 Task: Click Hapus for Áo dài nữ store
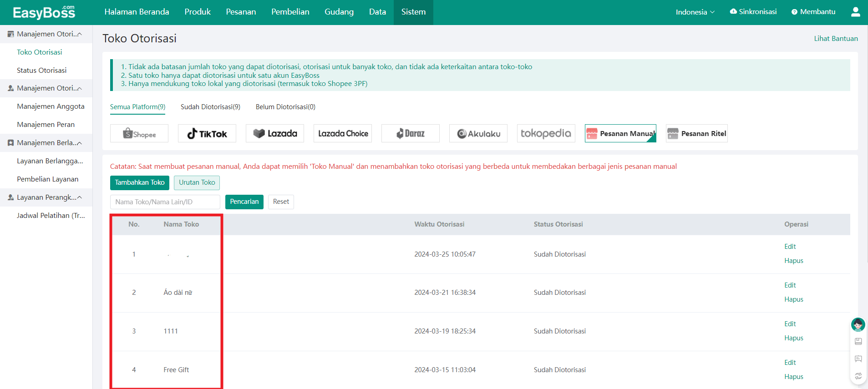793,299
